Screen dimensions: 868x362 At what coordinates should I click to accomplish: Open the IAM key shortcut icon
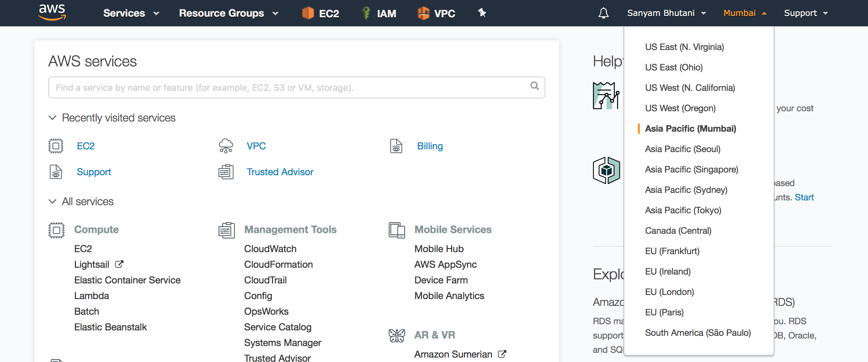click(366, 13)
